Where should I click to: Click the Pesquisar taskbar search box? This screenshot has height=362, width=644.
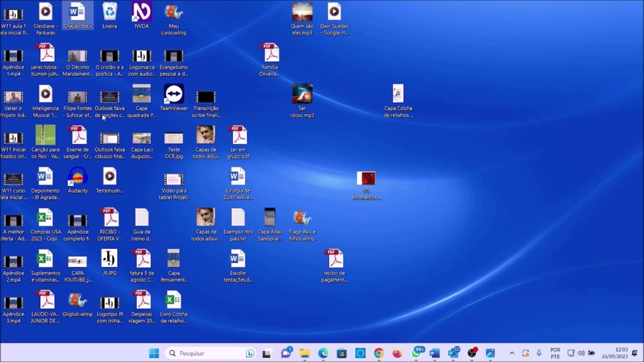211,353
